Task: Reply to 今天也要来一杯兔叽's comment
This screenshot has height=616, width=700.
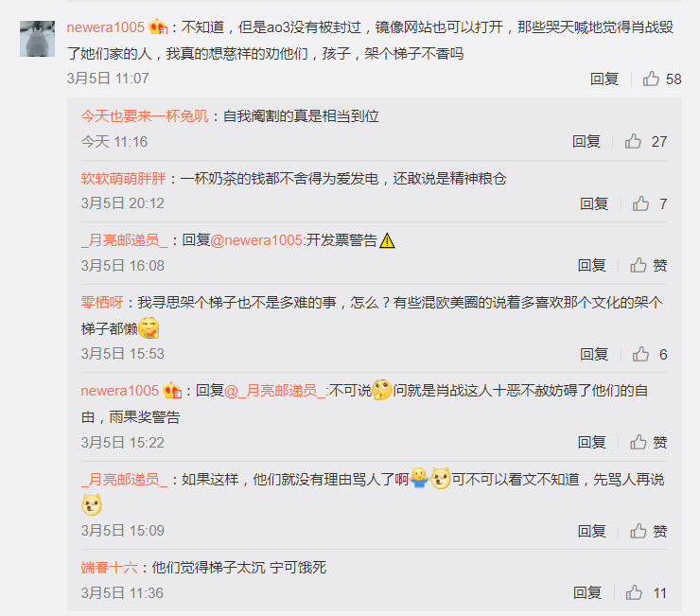Action: (x=586, y=142)
